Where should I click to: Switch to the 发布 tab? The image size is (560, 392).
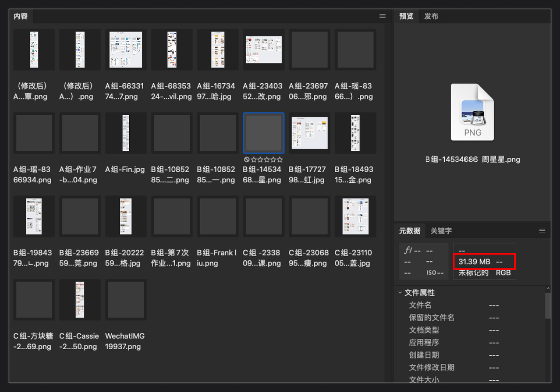coord(431,16)
